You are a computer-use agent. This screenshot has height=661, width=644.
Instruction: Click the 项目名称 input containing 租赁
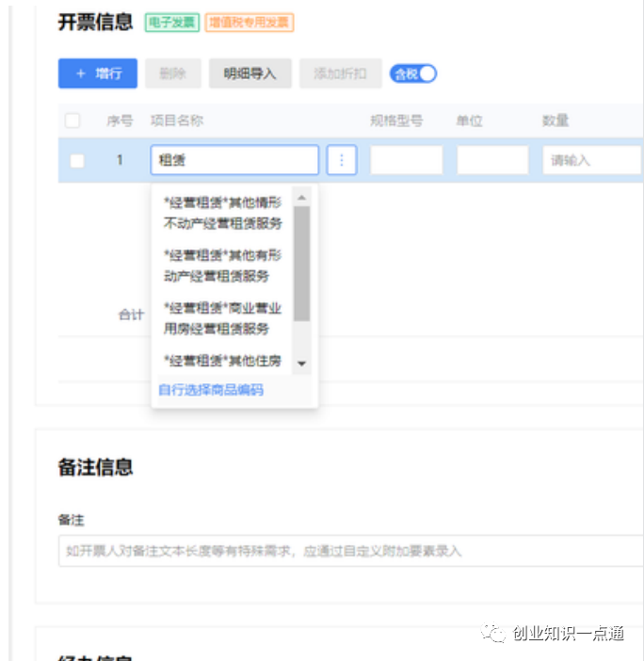234,160
